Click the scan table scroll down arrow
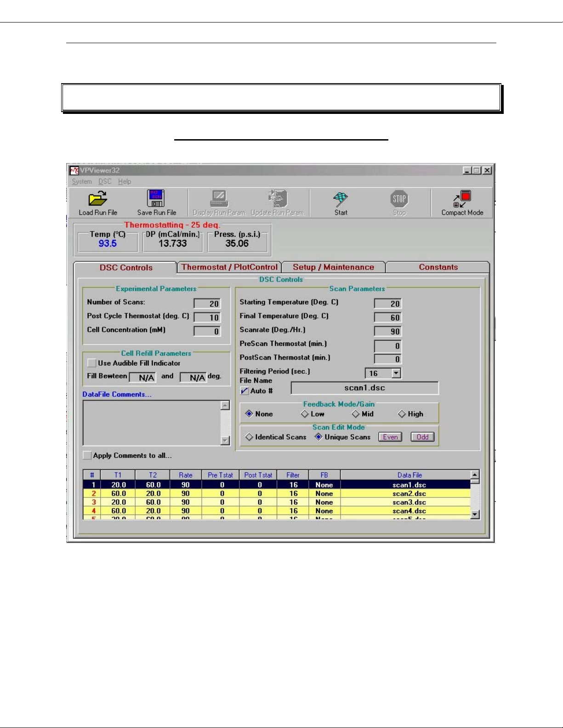Screen dimensions: 563x728 [x=475, y=514]
